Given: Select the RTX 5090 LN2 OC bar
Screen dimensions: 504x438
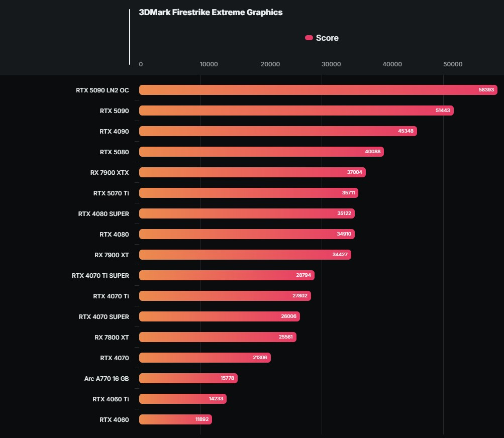Looking at the screenshot, I should [x=318, y=90].
